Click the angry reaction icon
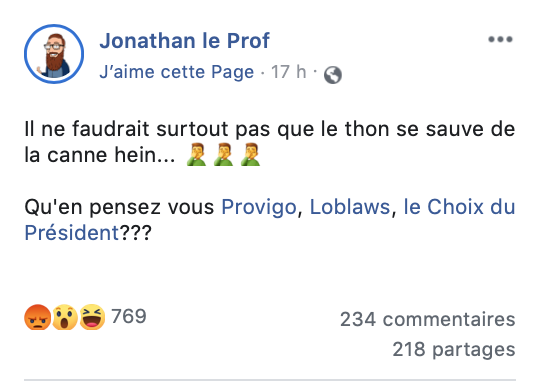The image size is (538, 384). [38, 317]
